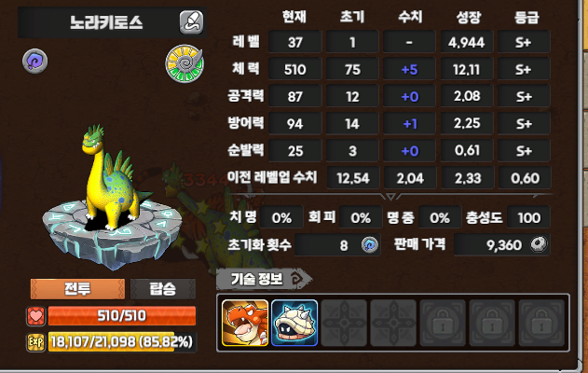Select the spiked shell skill icon
The height and width of the screenshot is (373, 588).
point(294,323)
